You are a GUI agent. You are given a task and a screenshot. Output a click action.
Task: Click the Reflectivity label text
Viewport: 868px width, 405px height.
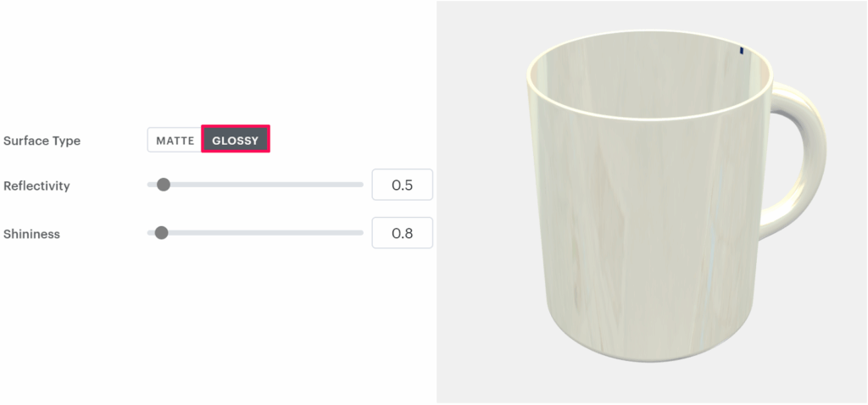pyautogui.click(x=36, y=186)
